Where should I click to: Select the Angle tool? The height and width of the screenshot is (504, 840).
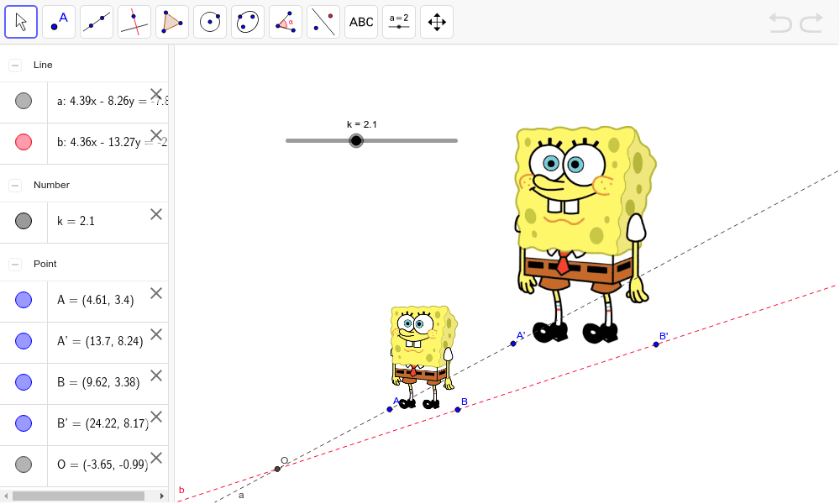(x=286, y=22)
